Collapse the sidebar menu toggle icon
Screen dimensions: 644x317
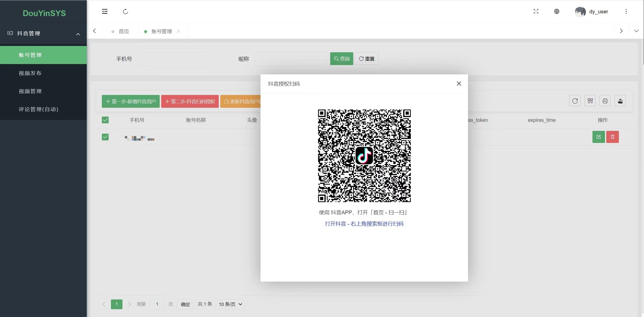105,12
